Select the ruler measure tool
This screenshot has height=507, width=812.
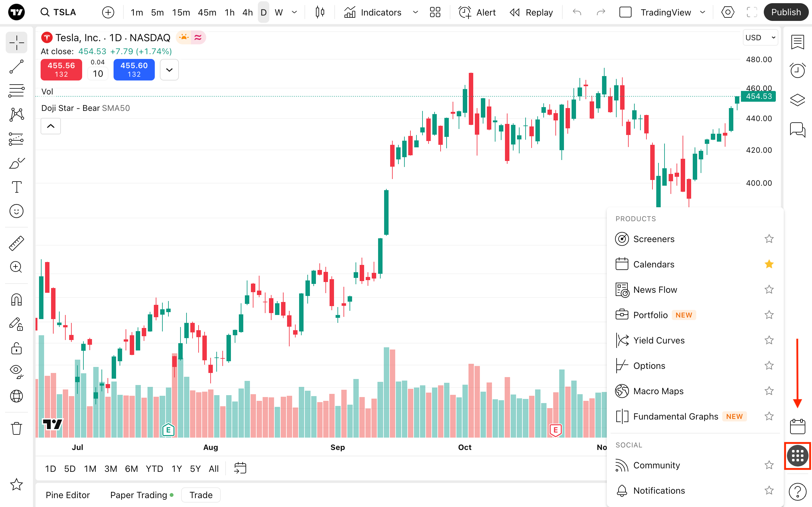pyautogui.click(x=16, y=243)
